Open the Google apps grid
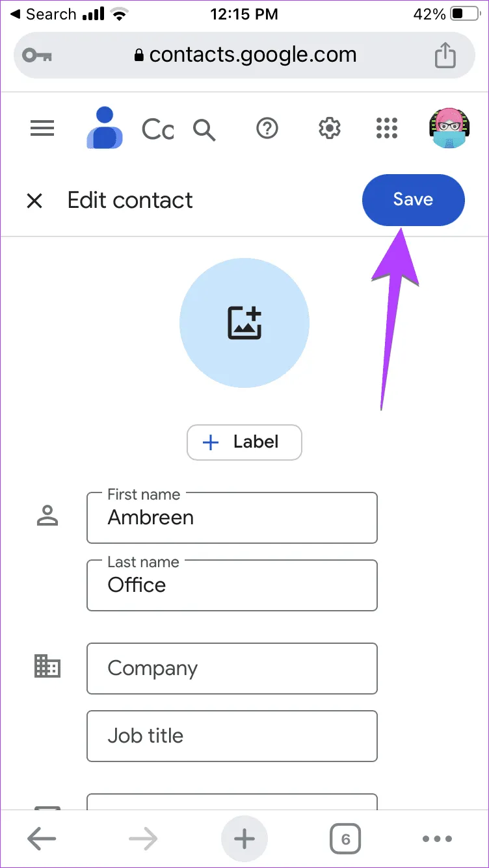Image resolution: width=489 pixels, height=868 pixels. 387,129
